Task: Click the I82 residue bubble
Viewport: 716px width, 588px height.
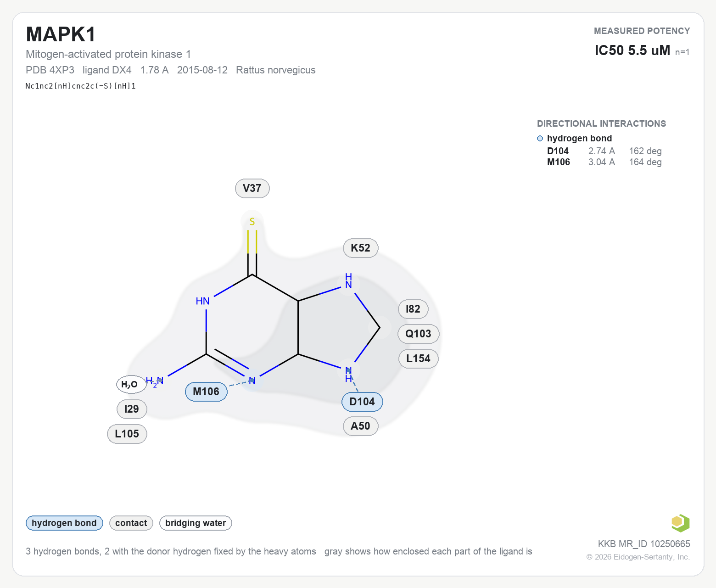Action: point(413,309)
